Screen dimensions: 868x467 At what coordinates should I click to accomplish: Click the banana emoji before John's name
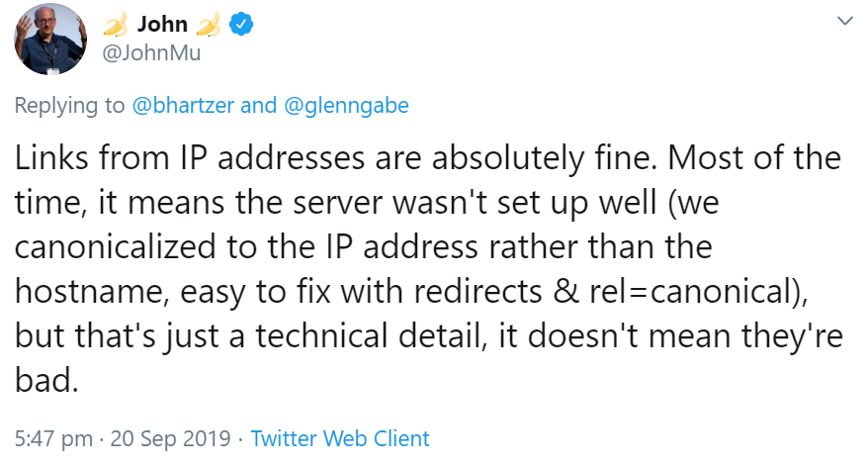[x=116, y=26]
